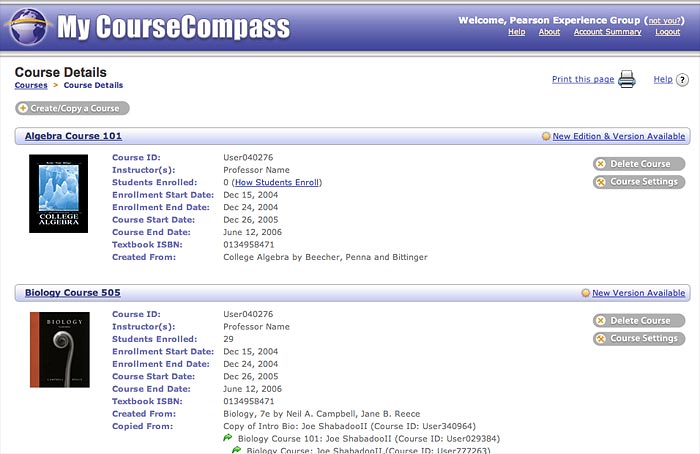Click 'Copy of Intro Bio: Joe ShabadooII' text
The height and width of the screenshot is (454, 700).
click(295, 426)
